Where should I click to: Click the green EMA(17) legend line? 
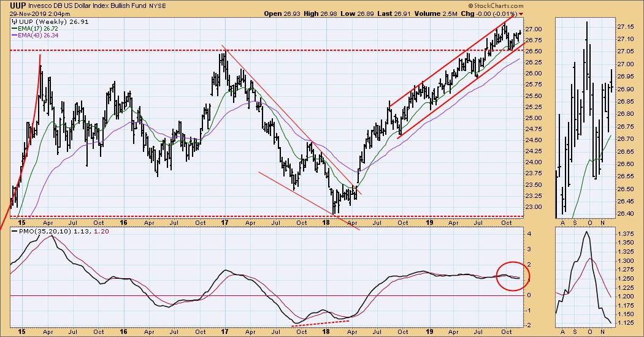click(x=15, y=29)
